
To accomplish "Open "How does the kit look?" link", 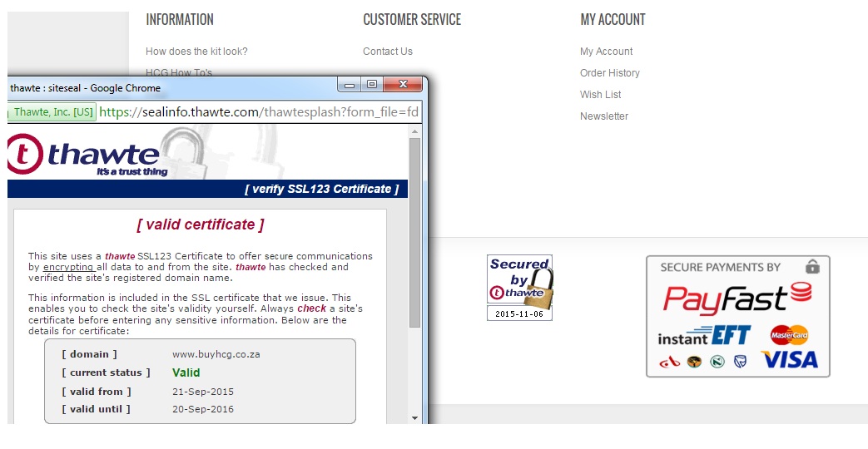I will (x=196, y=52).
